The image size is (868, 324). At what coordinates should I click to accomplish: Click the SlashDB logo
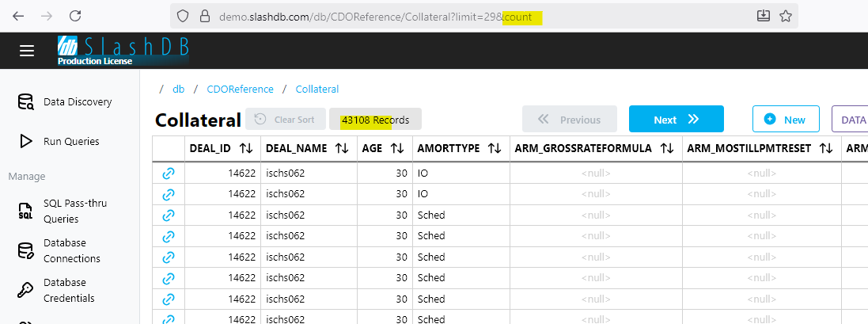[x=123, y=50]
